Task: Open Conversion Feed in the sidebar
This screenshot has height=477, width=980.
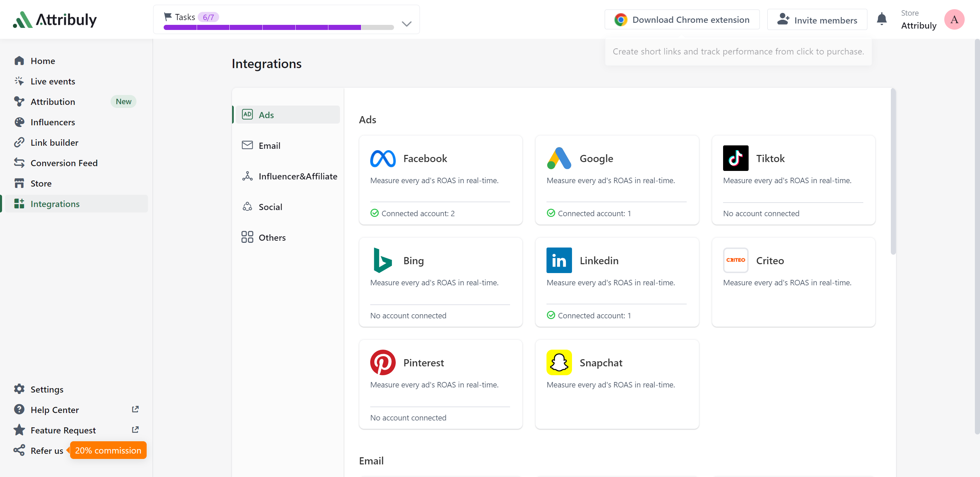Action: 64,163
